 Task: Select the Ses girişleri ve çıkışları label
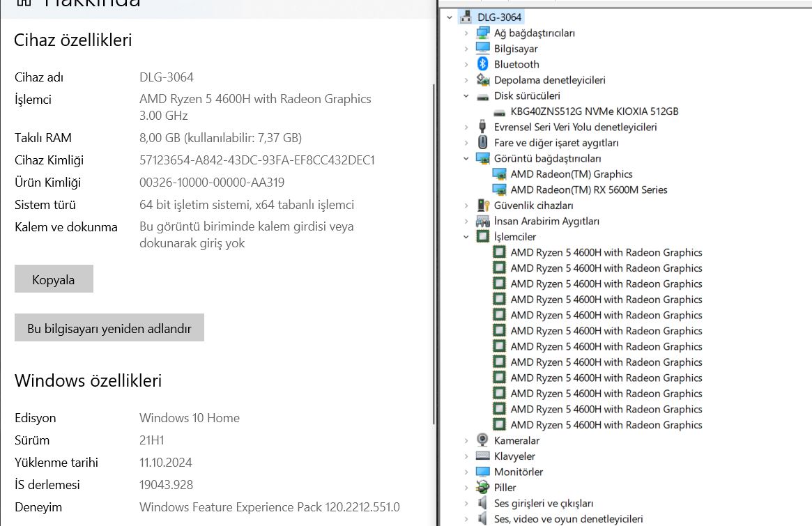543,503
